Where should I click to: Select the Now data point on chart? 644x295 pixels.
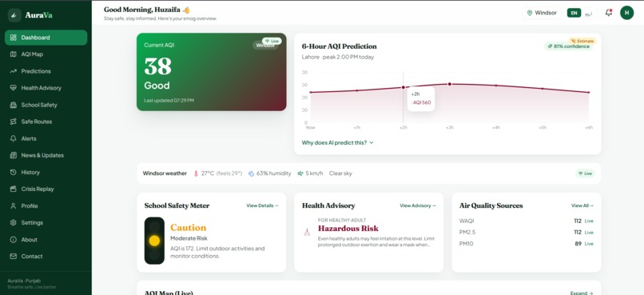[311, 93]
